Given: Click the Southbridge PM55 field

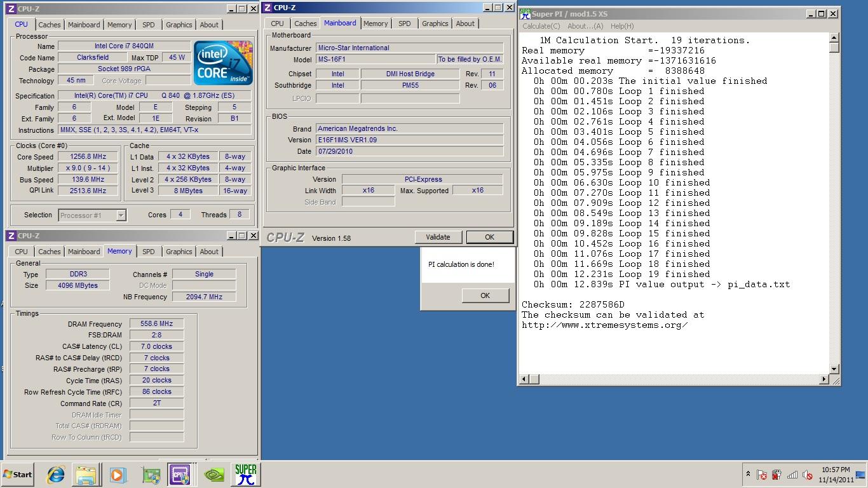Looking at the screenshot, I should pyautogui.click(x=410, y=85).
